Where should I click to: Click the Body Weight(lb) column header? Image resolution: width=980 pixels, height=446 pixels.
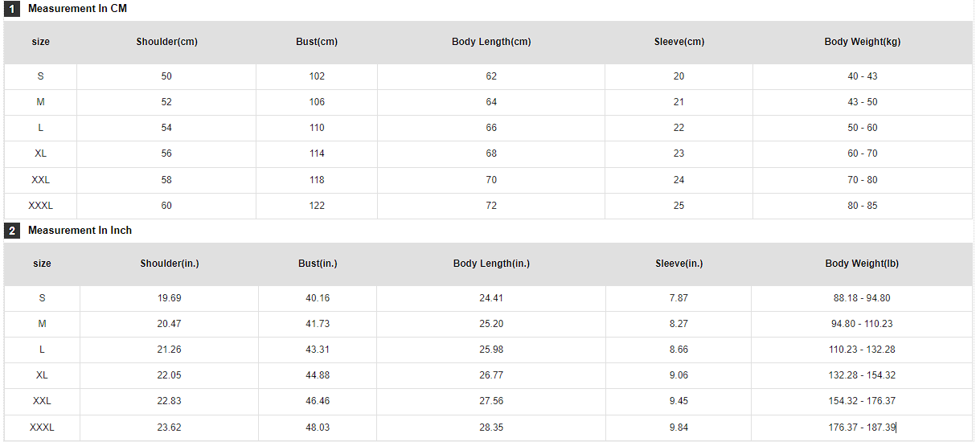862,264
